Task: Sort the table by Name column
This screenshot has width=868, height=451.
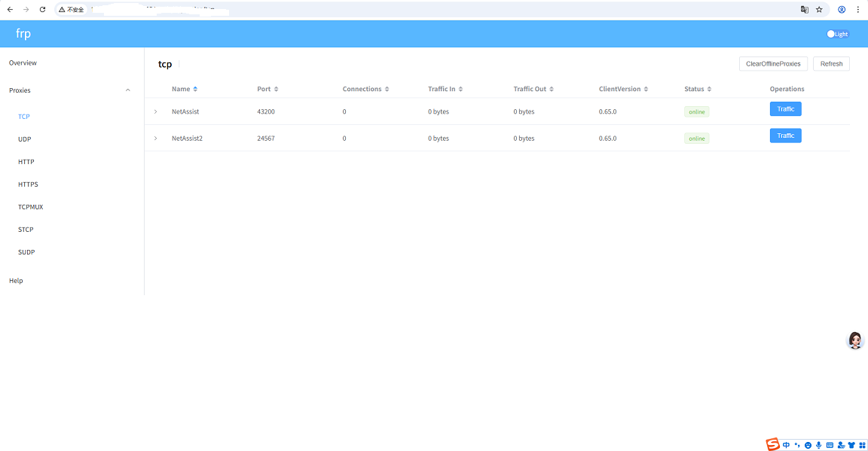Action: 185,89
